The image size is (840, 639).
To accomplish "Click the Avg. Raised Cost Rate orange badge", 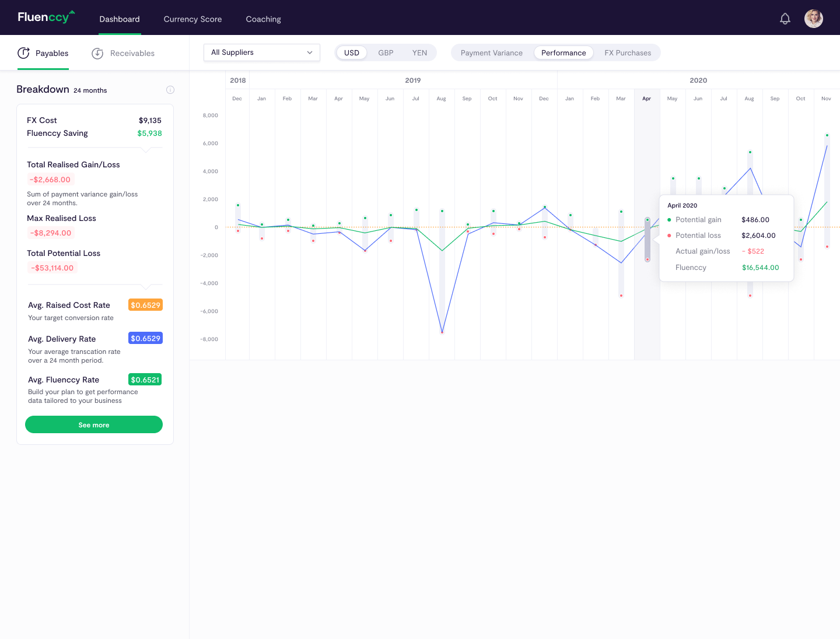I will (x=145, y=305).
